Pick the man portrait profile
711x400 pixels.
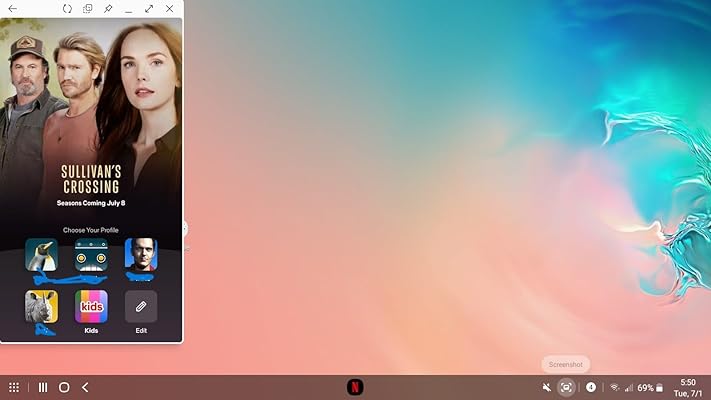[141, 255]
